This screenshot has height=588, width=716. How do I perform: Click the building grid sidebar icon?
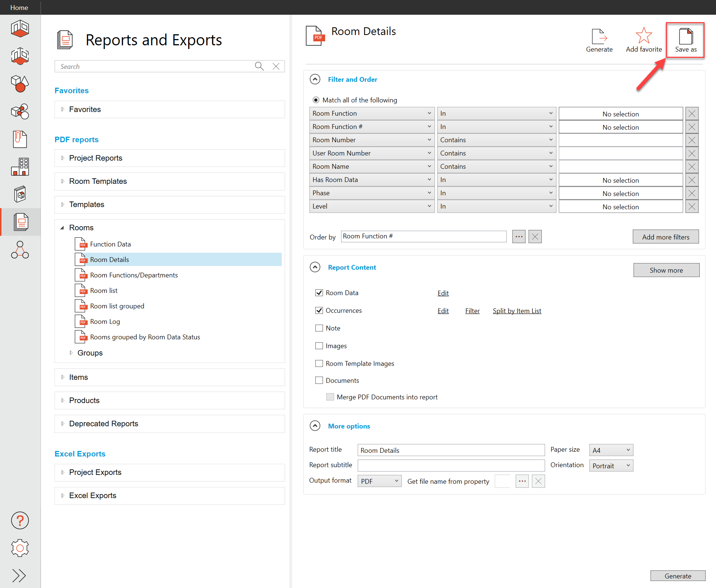tap(20, 167)
